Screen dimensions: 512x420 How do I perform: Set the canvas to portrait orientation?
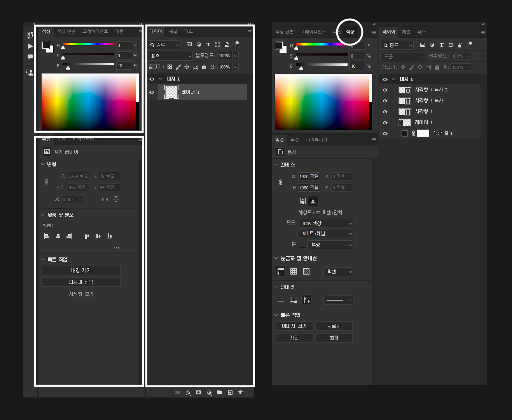click(303, 201)
